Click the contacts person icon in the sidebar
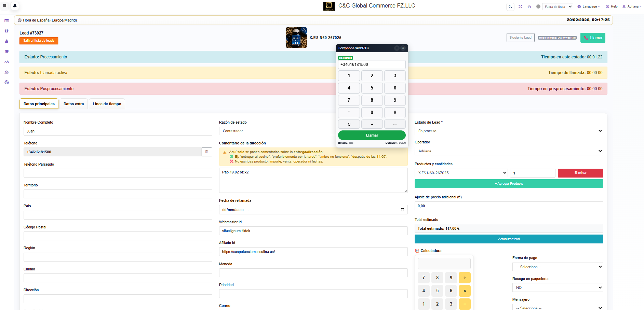 pos(6,72)
